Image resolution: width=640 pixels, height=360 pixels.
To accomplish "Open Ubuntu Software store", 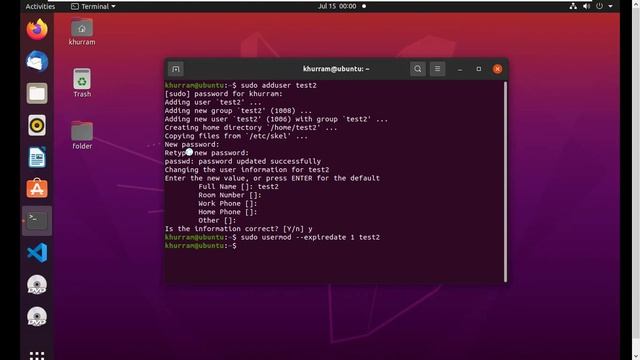I will 37,189.
